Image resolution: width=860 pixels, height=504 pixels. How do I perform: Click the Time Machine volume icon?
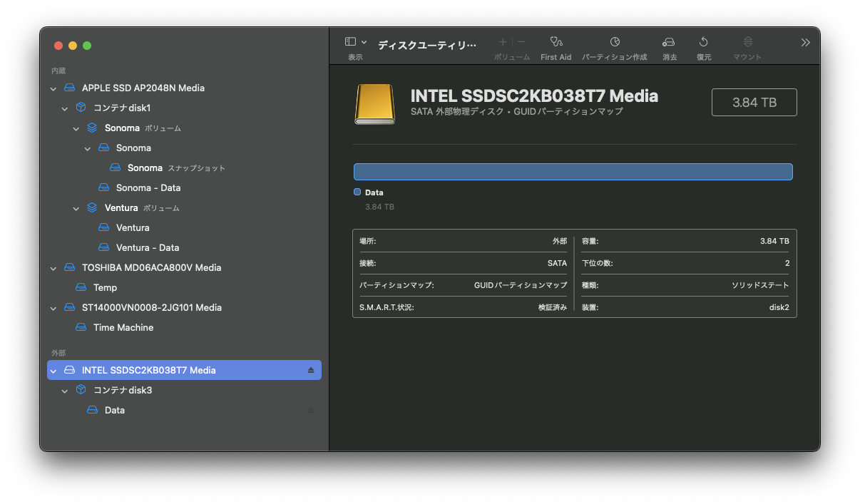81,327
